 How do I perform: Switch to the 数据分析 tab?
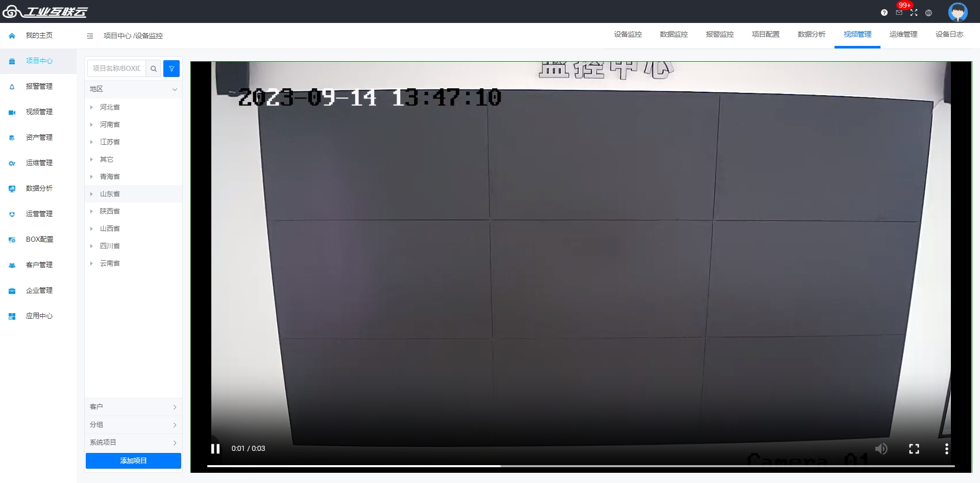(812, 35)
